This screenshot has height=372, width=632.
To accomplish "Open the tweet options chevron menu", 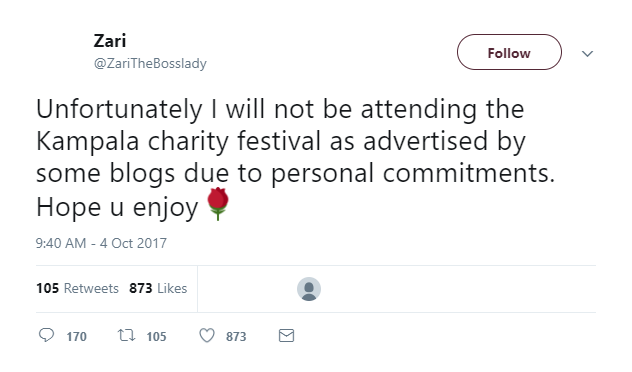I will 587,53.
